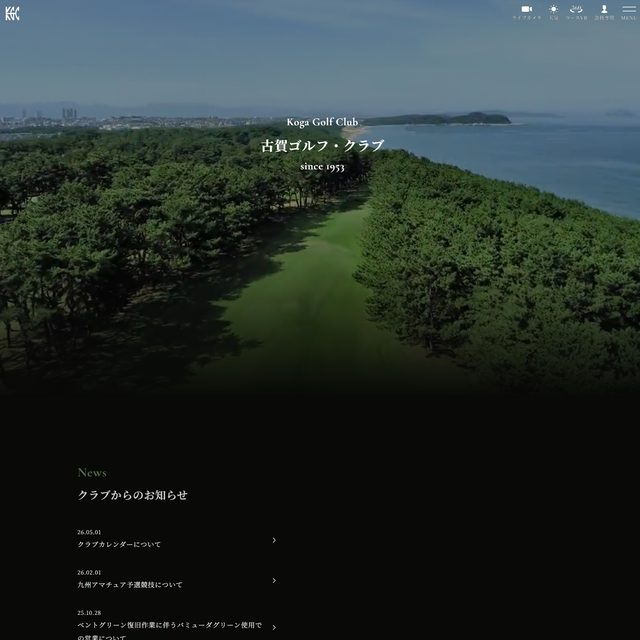
Task: Click the date 26.02.01
Action: [89, 573]
